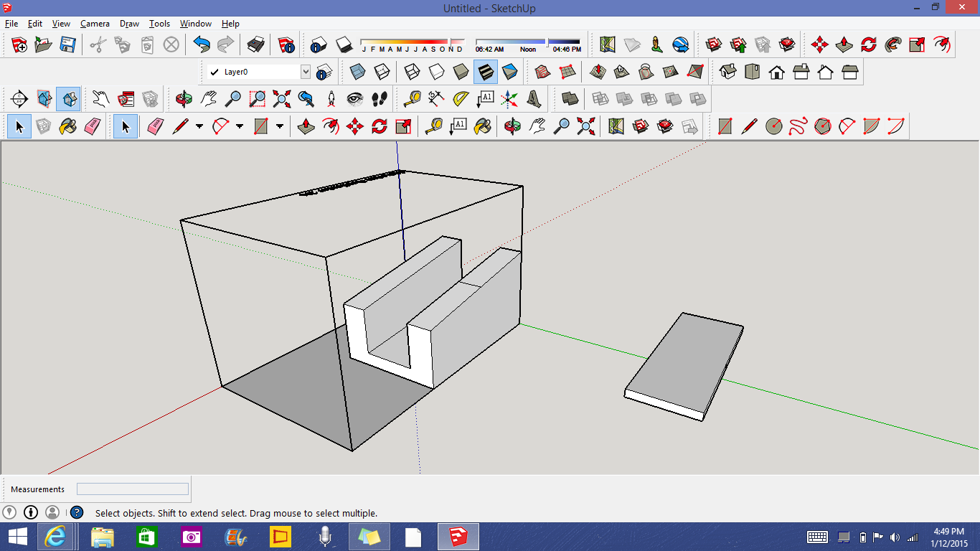The image size is (980, 551).
Task: Select the Pie drawing tool
Action: [x=872, y=127]
